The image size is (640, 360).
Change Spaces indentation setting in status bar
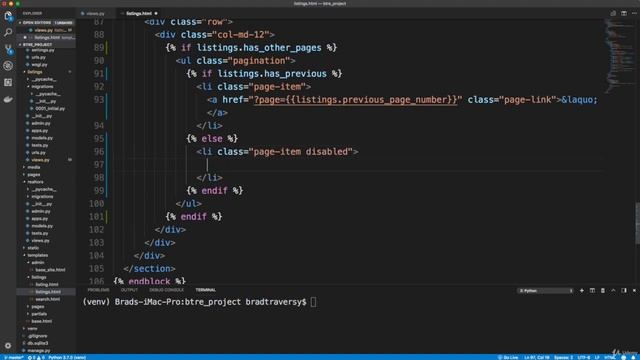click(x=563, y=358)
